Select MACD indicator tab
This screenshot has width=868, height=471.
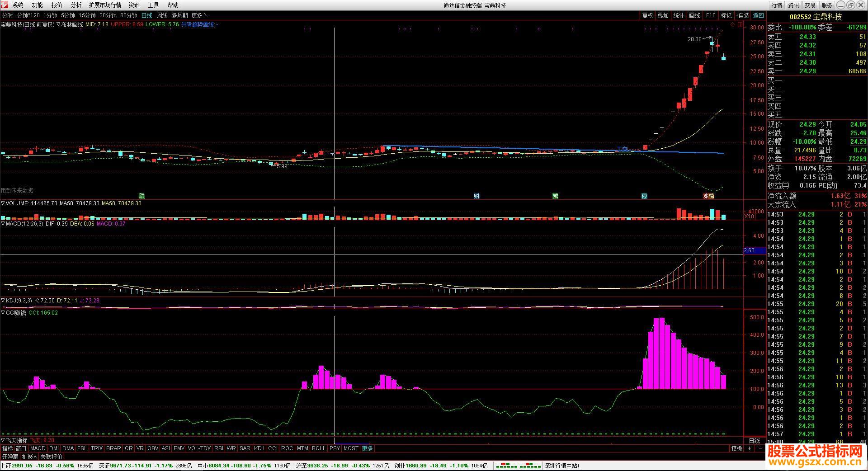38,448
